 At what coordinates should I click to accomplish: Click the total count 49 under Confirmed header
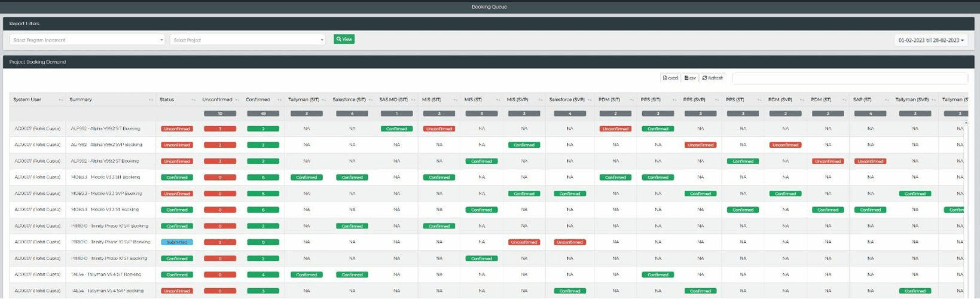click(262, 113)
